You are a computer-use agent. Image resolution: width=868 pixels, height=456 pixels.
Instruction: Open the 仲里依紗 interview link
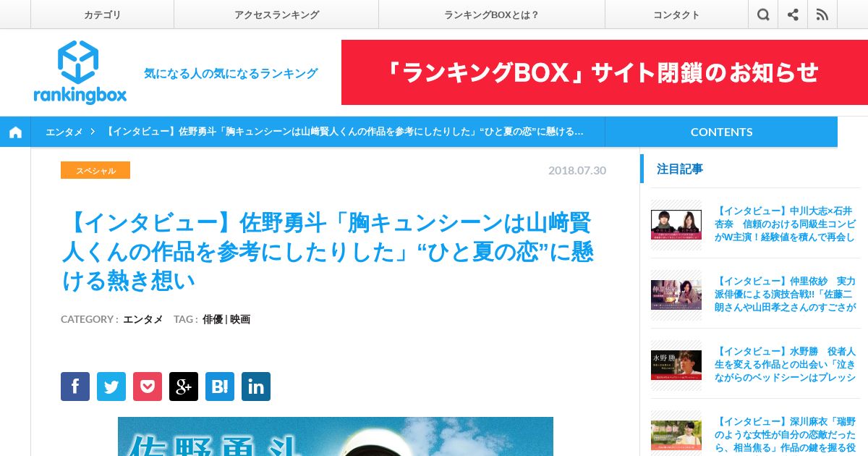pyautogui.click(x=785, y=294)
